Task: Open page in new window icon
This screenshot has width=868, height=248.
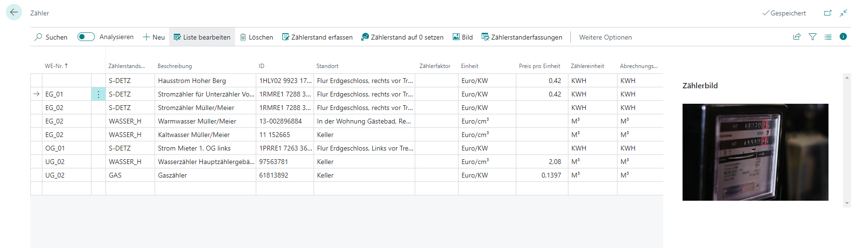Action: (x=828, y=13)
